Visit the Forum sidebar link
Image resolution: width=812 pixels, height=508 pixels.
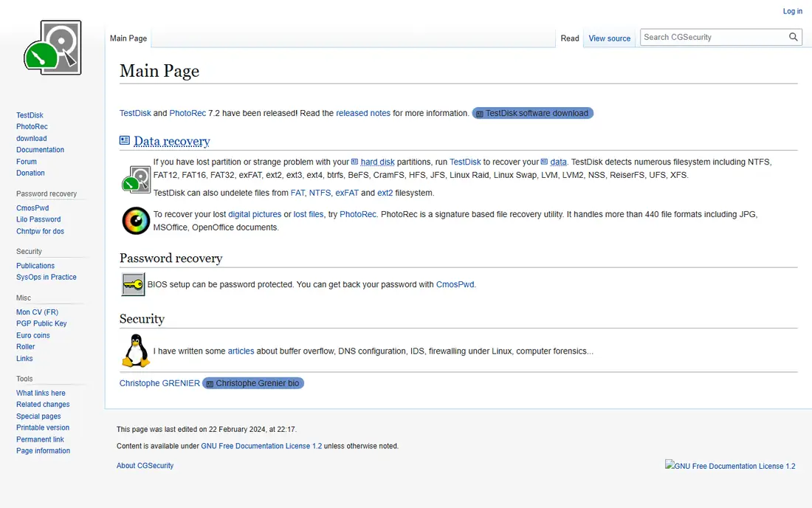27,162
